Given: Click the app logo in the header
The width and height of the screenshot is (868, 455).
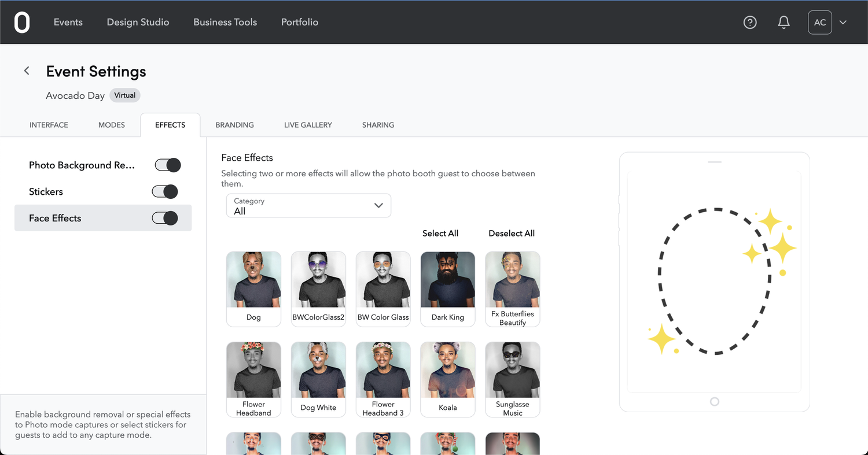Looking at the screenshot, I should (x=22, y=22).
